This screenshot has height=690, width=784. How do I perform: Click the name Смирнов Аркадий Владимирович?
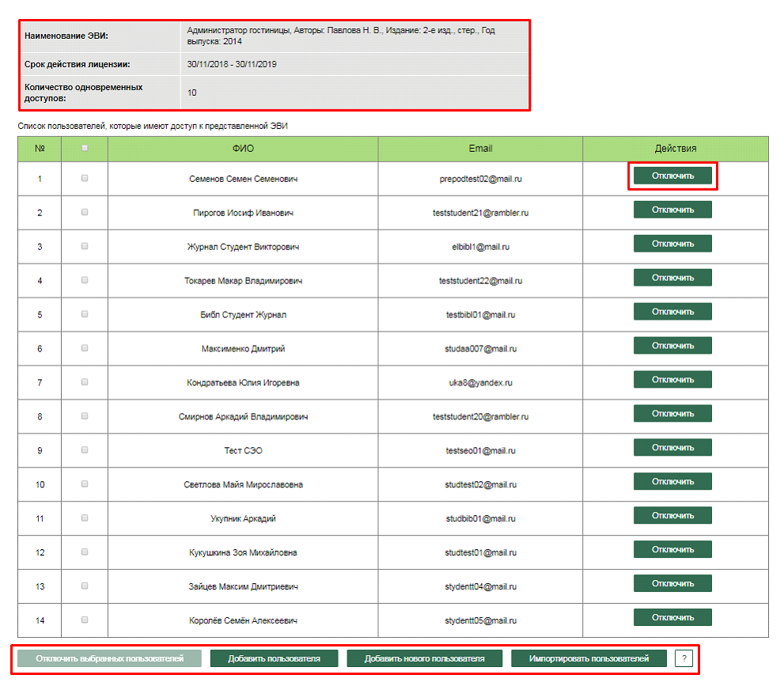tap(243, 417)
